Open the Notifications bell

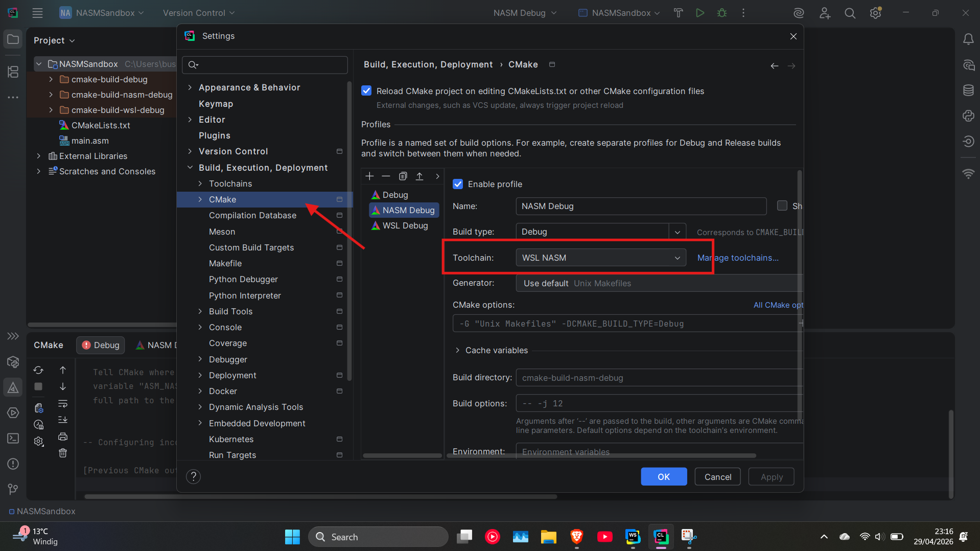coord(968,39)
